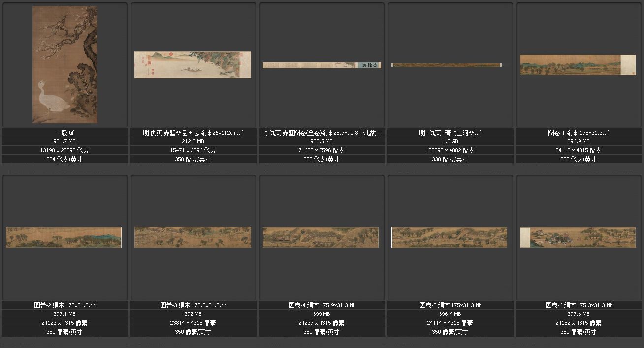Select the 图卷-4 thumbnail image
The image size is (644, 348).
pyautogui.click(x=321, y=237)
